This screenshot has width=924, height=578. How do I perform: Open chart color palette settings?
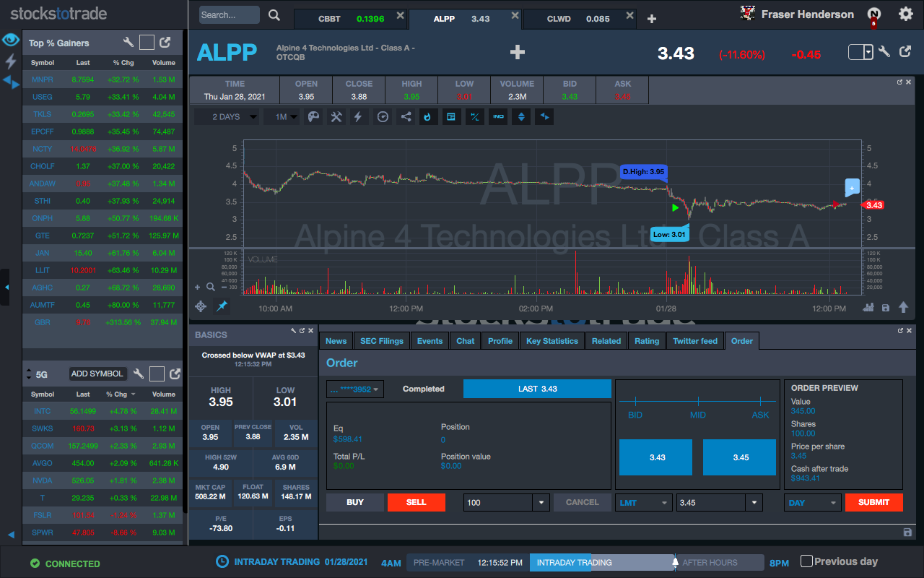[313, 116]
